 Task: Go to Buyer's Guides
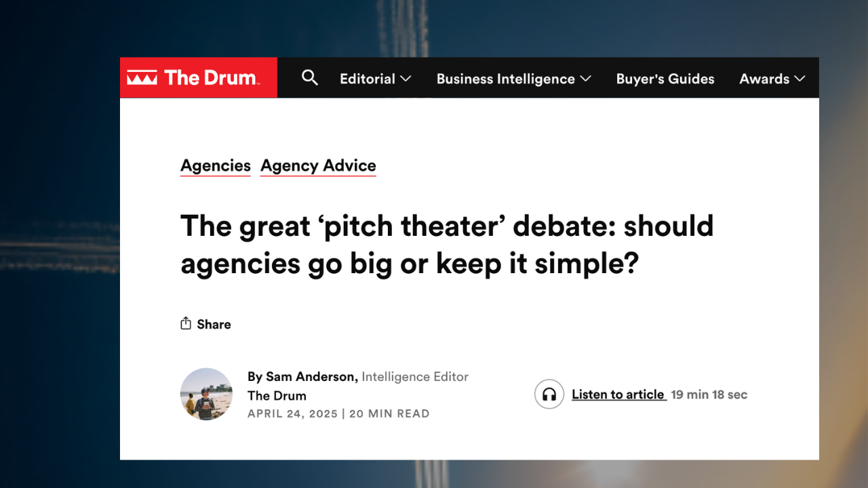tap(665, 79)
